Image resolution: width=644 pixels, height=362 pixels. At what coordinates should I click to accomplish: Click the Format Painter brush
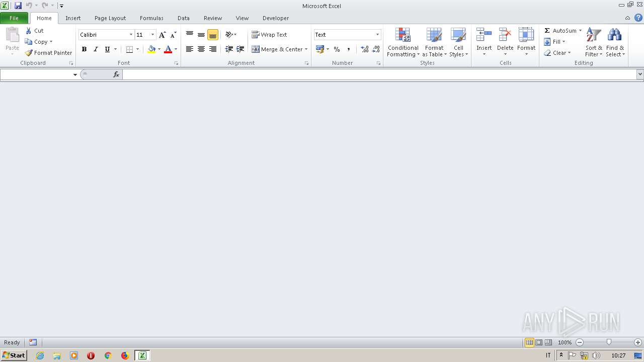point(29,53)
